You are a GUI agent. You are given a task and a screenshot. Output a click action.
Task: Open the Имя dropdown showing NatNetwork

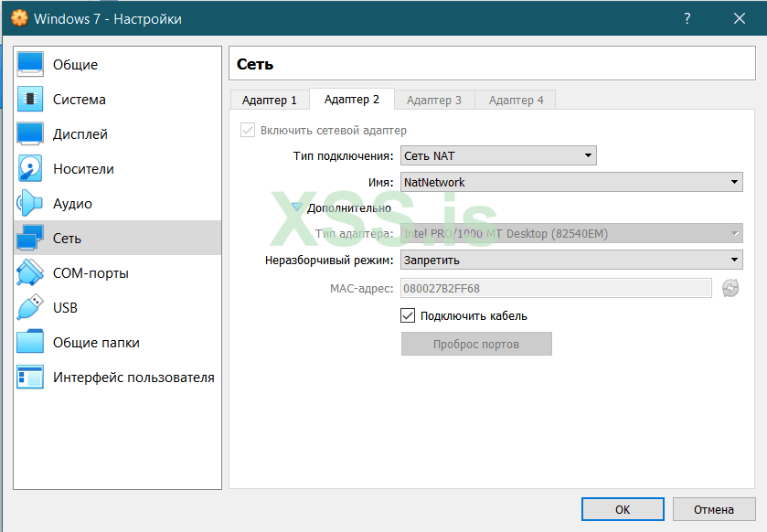tap(571, 182)
